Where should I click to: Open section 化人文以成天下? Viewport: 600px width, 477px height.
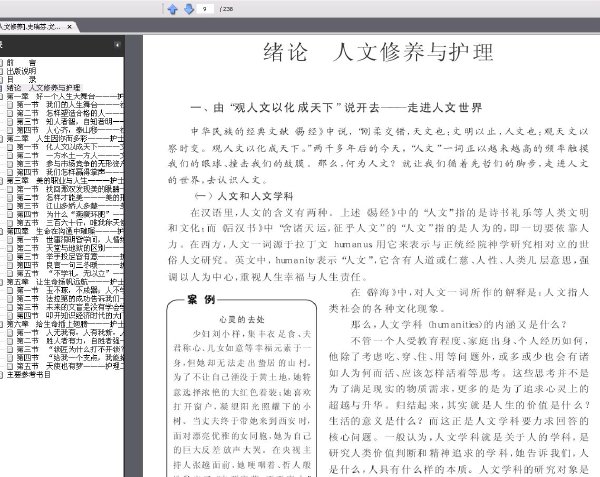pos(70,147)
